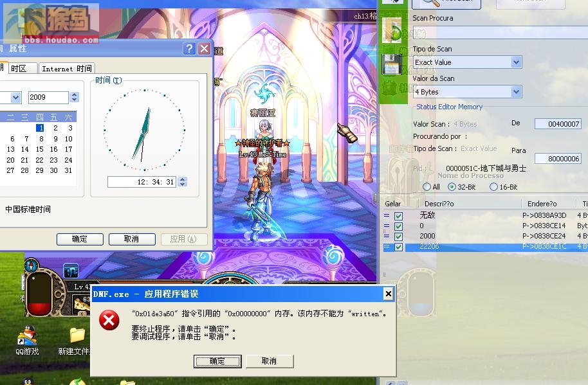Toggle the freeze checkbox for 2000
The width and height of the screenshot is (588, 385).
(398, 237)
